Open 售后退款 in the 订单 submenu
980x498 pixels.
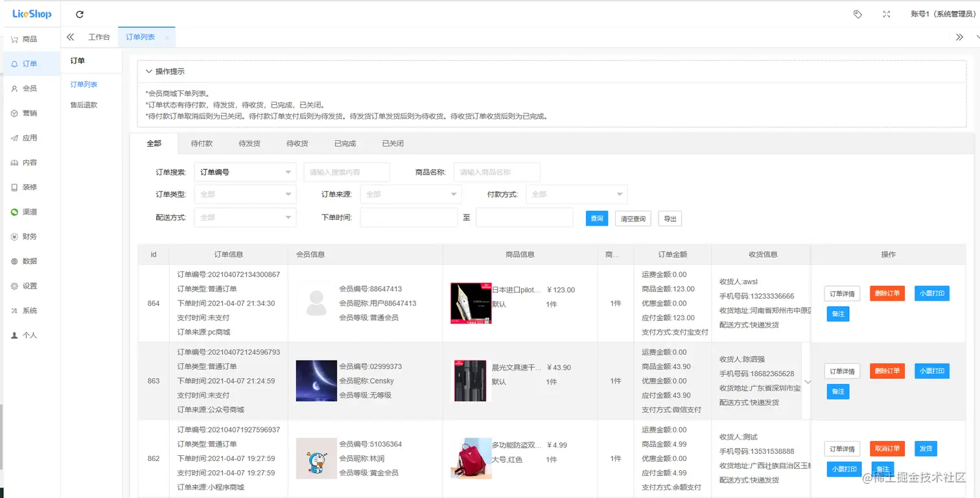[x=84, y=104]
